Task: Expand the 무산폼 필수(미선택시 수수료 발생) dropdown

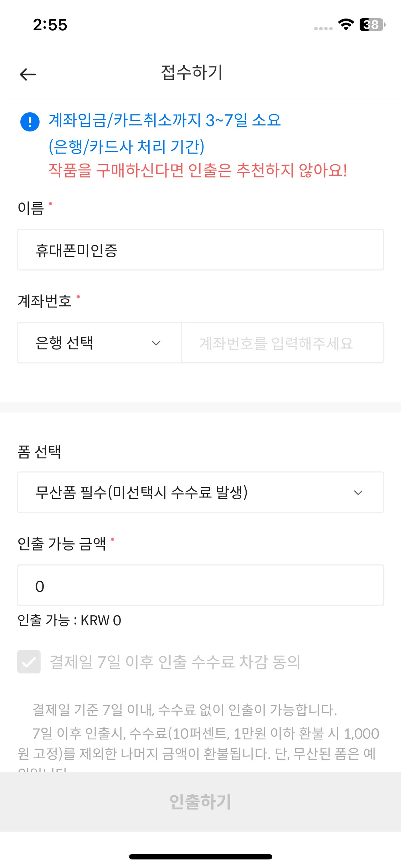Action: (x=200, y=492)
